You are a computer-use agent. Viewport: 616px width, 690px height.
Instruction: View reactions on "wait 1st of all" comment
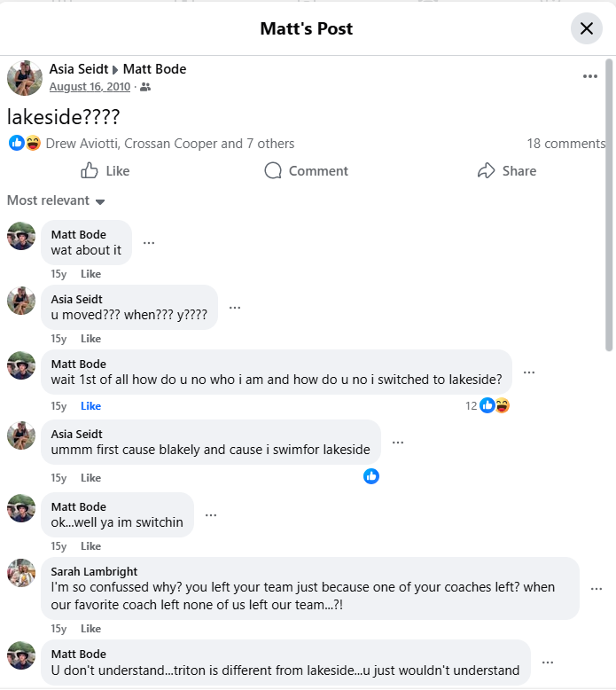[x=488, y=405]
